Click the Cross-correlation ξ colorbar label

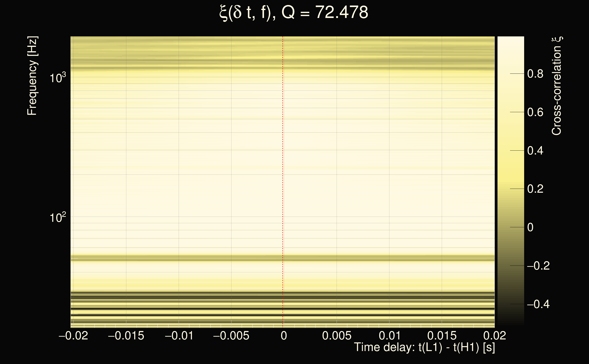click(x=556, y=86)
